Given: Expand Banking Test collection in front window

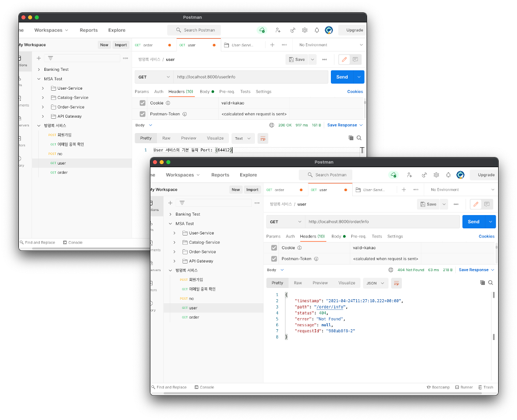Looking at the screenshot, I should (x=170, y=214).
